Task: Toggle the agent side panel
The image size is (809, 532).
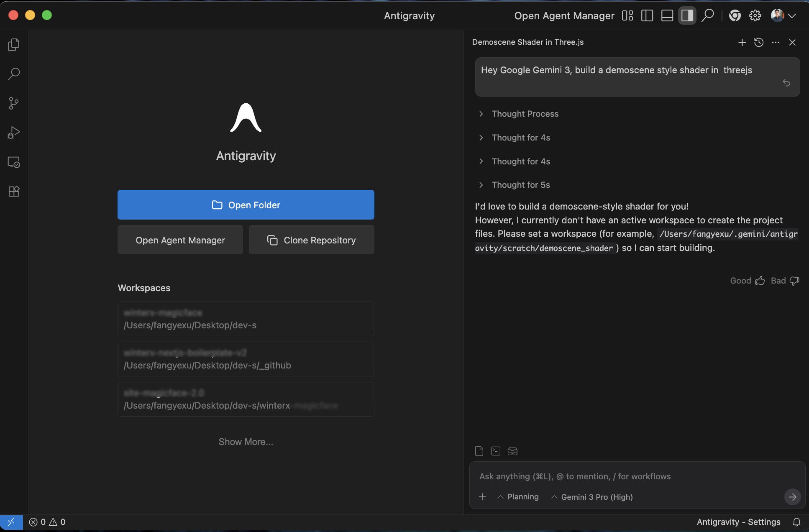Action: point(687,16)
